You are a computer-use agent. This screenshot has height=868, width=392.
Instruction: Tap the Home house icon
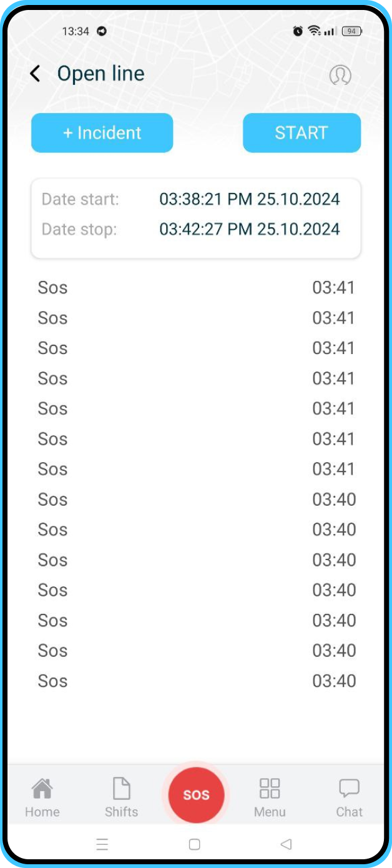pos(42,789)
